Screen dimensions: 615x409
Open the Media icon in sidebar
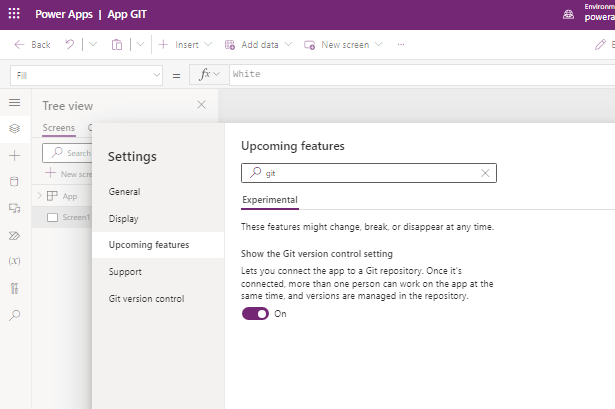coord(15,208)
